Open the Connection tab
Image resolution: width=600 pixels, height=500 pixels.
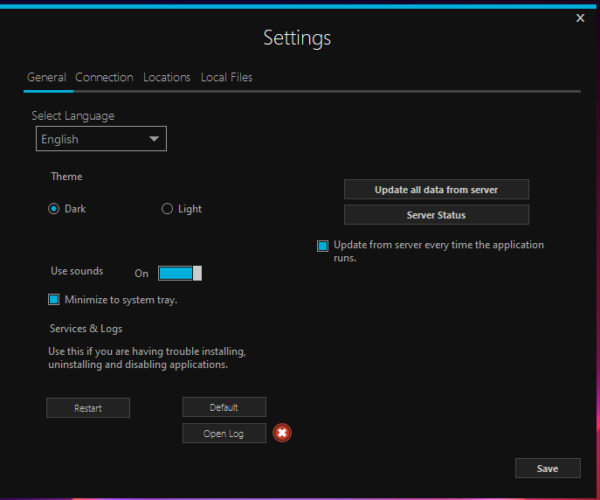104,77
